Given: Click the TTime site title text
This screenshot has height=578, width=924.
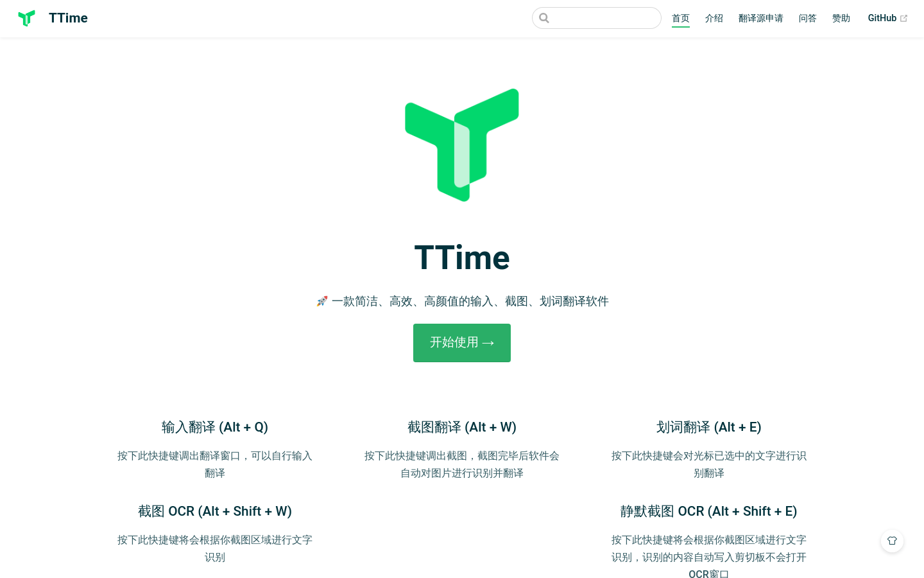Looking at the screenshot, I should 68,18.
